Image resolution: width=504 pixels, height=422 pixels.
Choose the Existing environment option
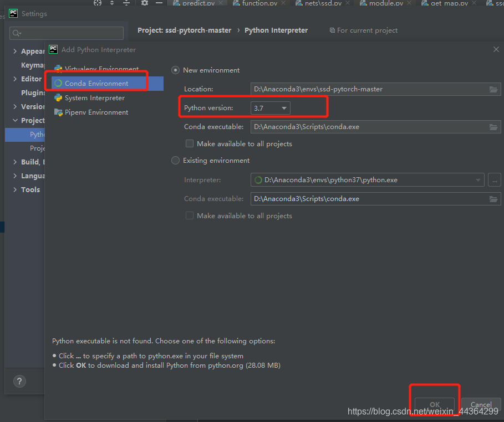175,161
